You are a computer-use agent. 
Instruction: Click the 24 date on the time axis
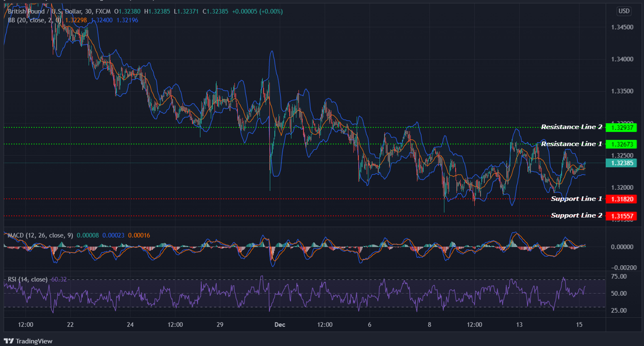coord(130,325)
